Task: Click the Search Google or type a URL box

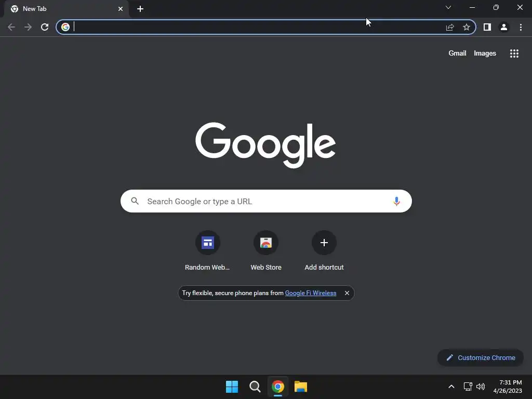Action: coord(266,201)
